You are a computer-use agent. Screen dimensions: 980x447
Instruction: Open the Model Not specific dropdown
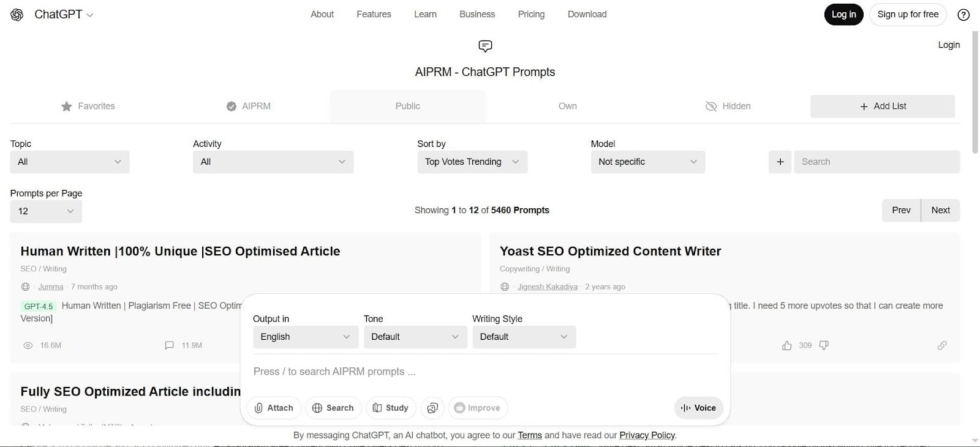[648, 162]
